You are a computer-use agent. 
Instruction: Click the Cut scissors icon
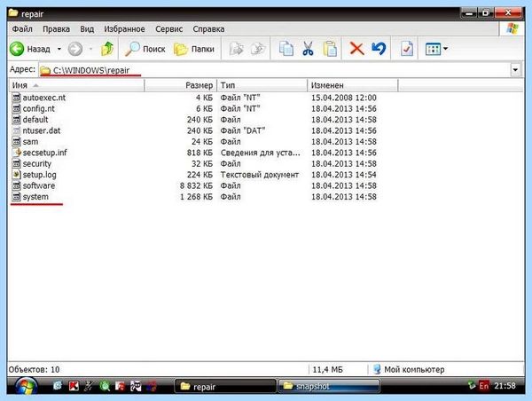[x=308, y=49]
